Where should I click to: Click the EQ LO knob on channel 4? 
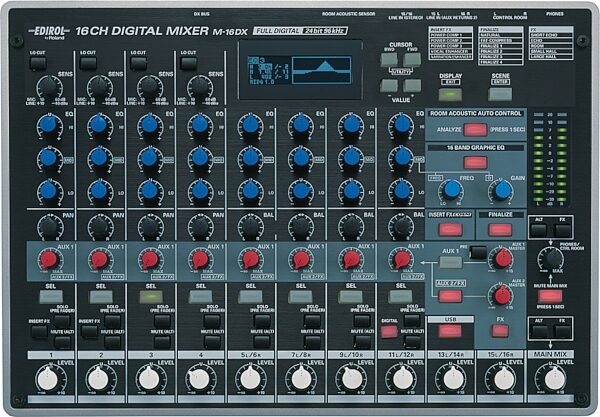(200, 190)
